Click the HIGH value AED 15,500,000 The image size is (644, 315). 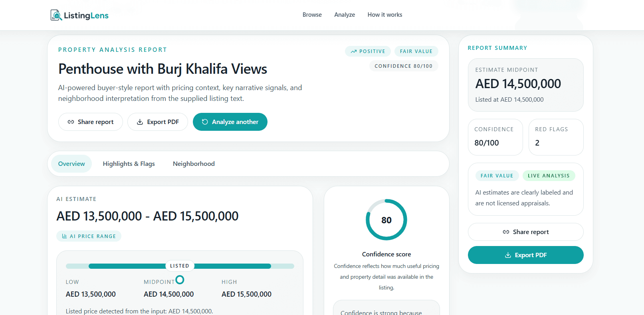click(246, 294)
